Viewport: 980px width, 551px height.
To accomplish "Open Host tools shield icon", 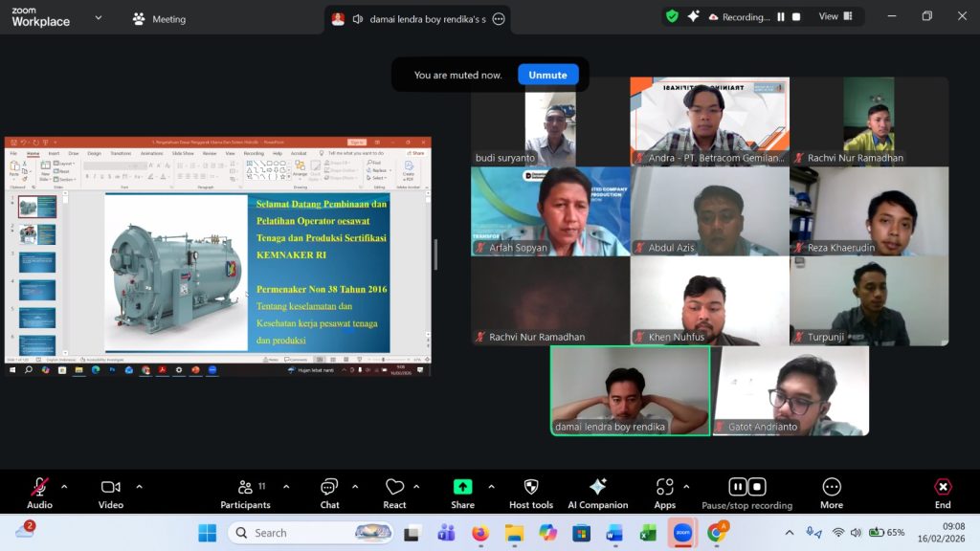I will [531, 487].
